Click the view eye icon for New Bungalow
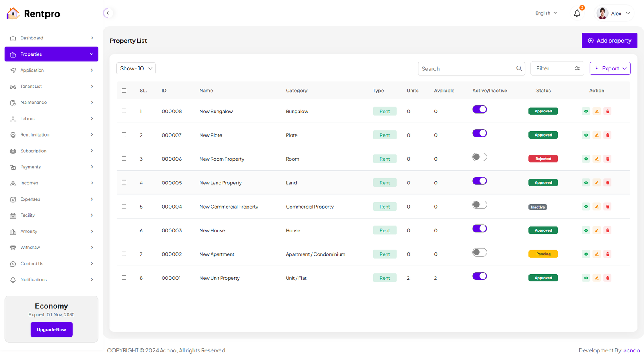 click(x=586, y=111)
